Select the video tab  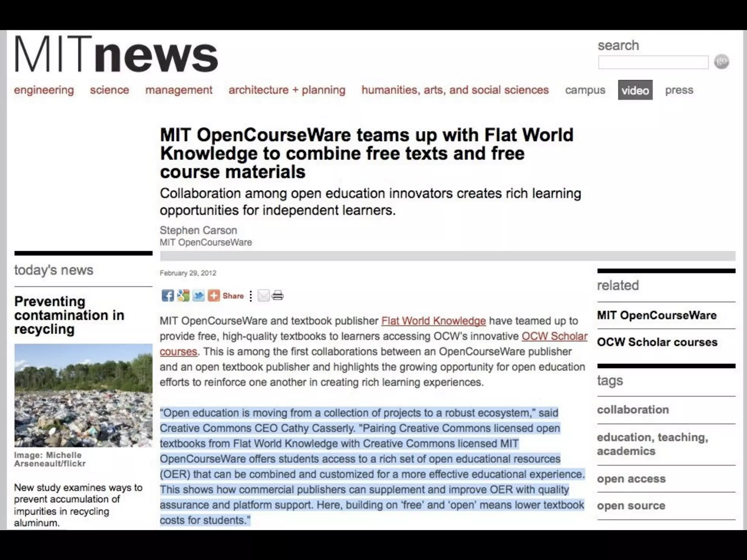[x=635, y=90]
